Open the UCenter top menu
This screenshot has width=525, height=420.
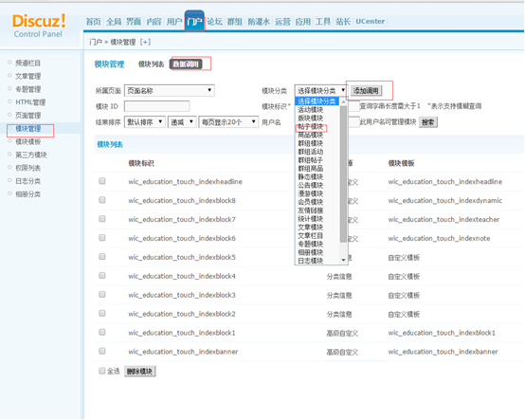pyautogui.click(x=370, y=22)
